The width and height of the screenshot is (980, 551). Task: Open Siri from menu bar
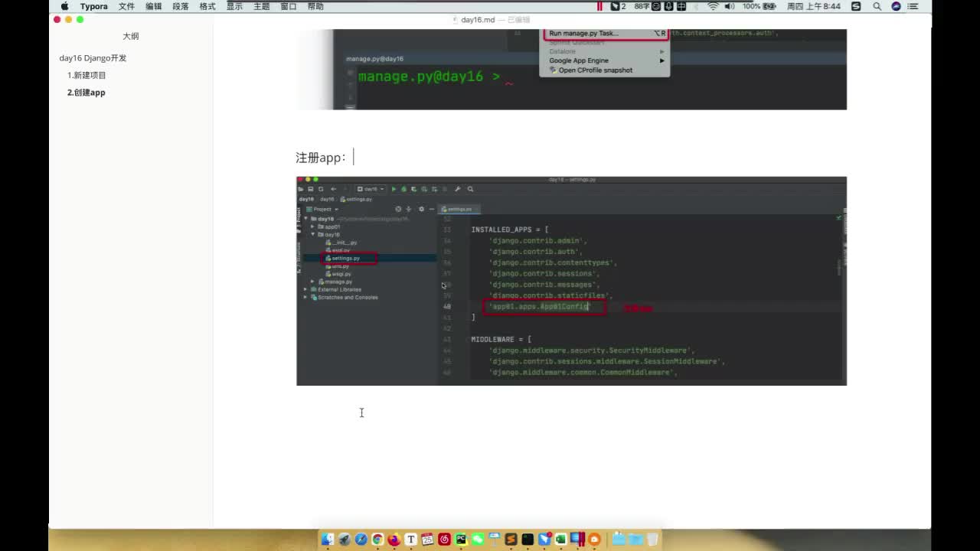[896, 6]
